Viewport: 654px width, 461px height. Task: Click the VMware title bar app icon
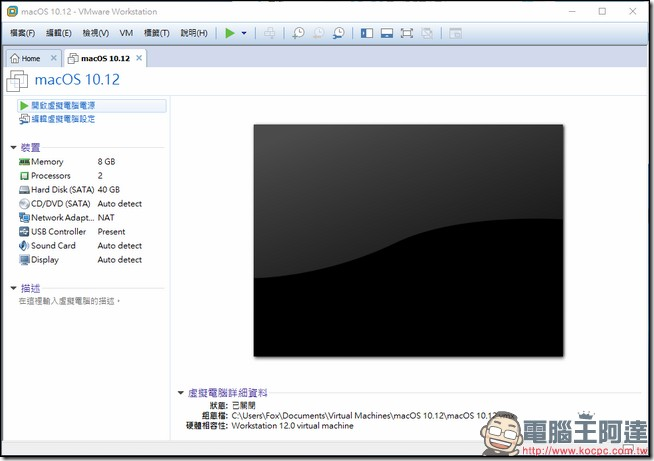13,11
